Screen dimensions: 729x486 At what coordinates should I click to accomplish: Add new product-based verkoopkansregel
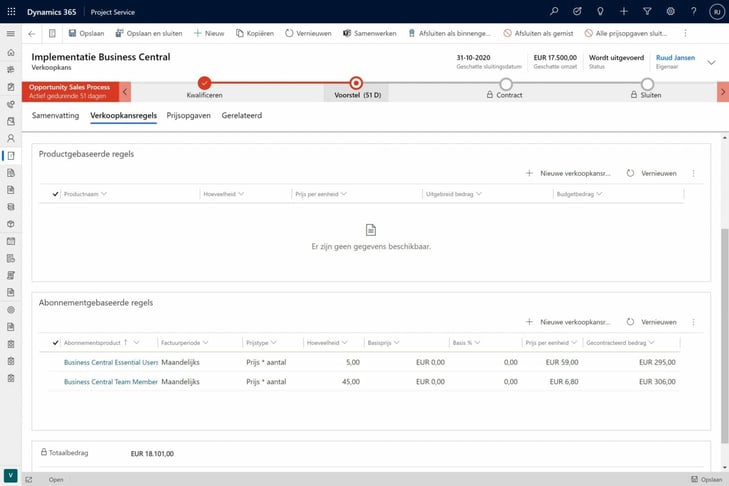(568, 173)
